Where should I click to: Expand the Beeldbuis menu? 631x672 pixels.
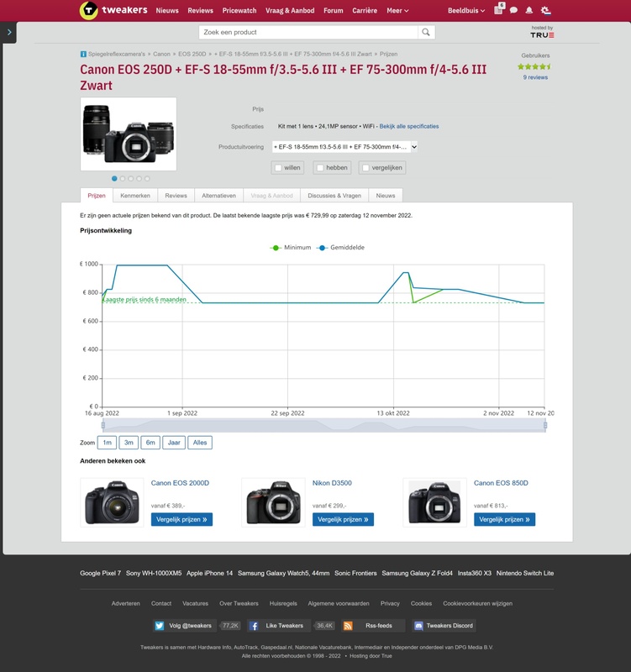466,10
